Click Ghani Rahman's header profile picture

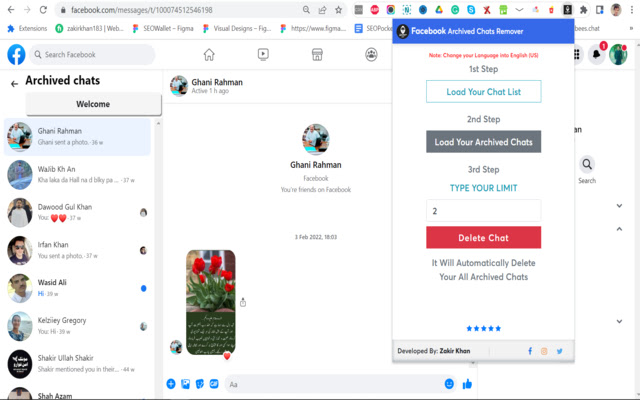click(179, 85)
